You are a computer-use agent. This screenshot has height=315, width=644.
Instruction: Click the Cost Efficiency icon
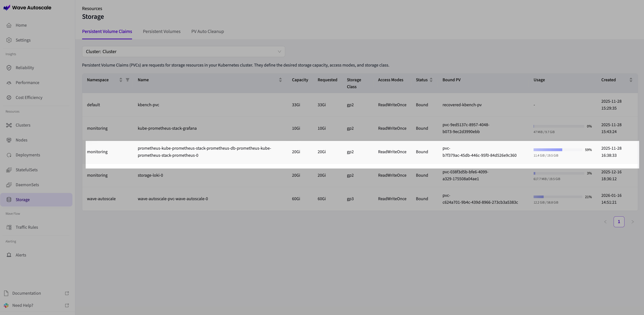tap(9, 98)
